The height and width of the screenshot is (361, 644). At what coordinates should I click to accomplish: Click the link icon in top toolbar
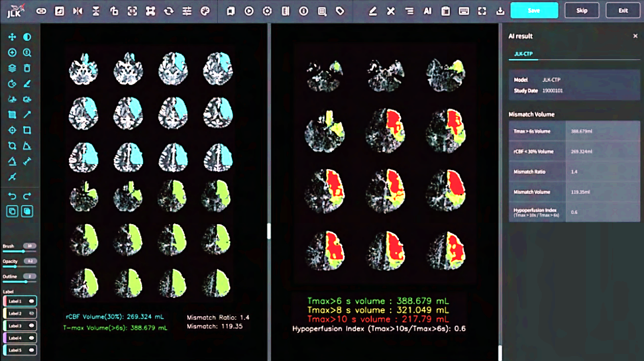coord(42,11)
